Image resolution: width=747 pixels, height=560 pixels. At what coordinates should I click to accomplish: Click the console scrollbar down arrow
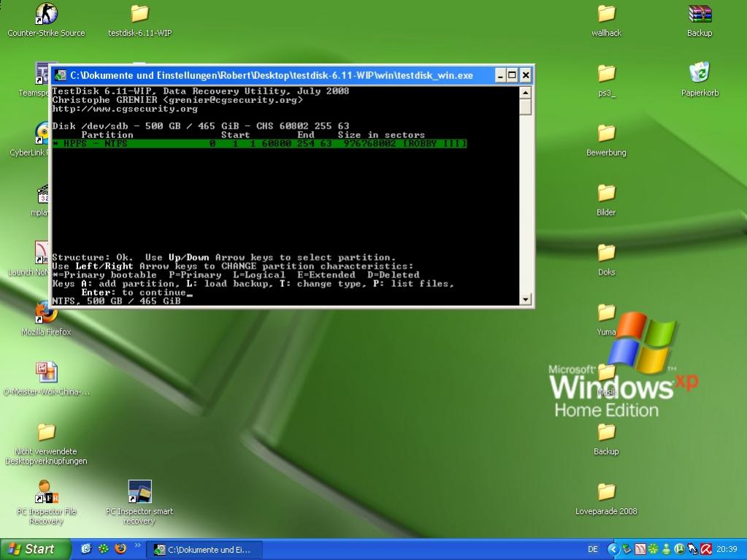point(526,299)
